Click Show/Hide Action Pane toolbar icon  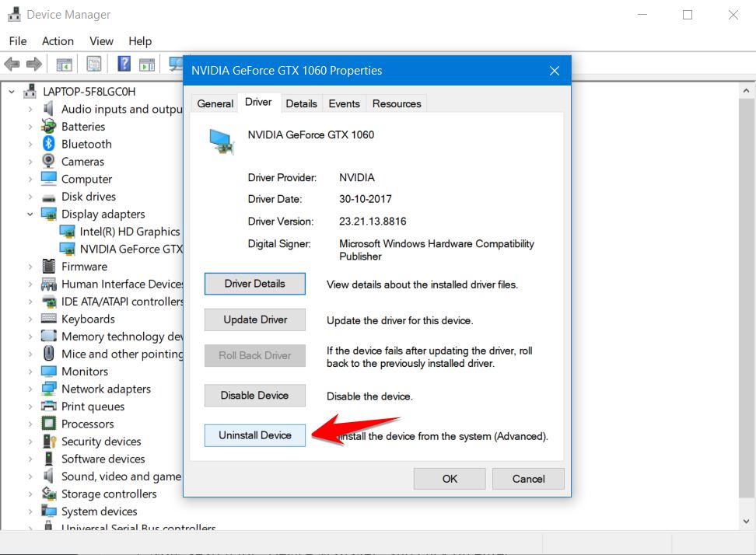[x=146, y=64]
